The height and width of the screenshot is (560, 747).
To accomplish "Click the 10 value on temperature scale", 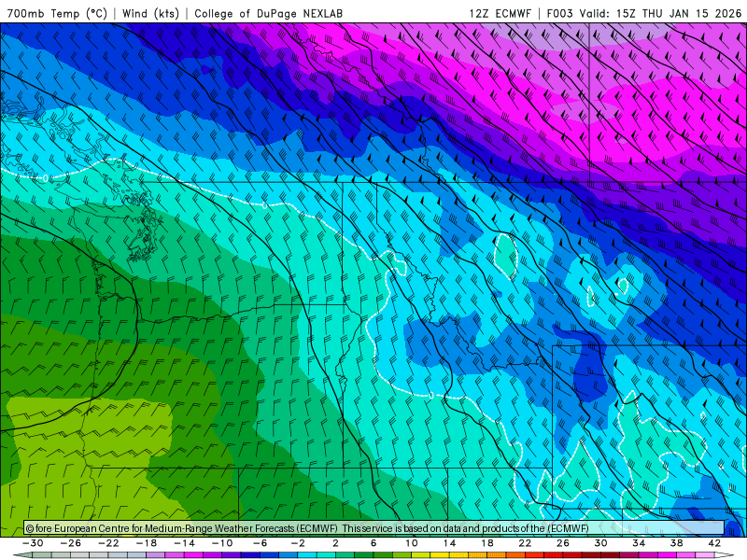I will pyautogui.click(x=412, y=543).
